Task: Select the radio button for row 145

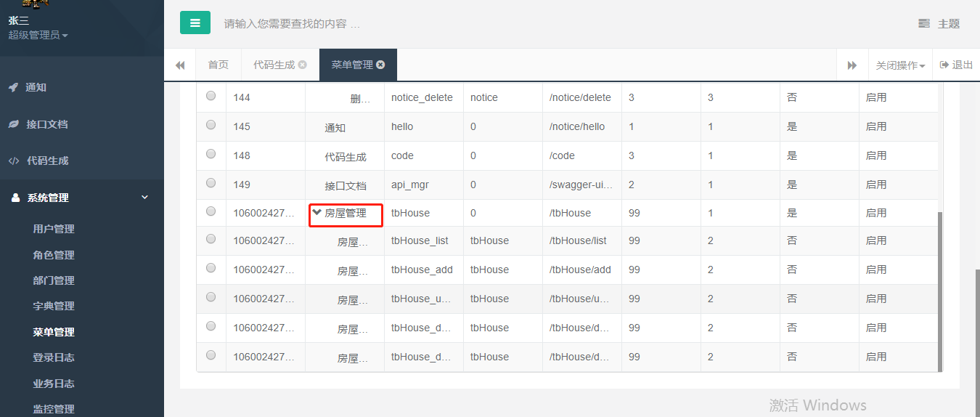Action: pyautogui.click(x=211, y=125)
